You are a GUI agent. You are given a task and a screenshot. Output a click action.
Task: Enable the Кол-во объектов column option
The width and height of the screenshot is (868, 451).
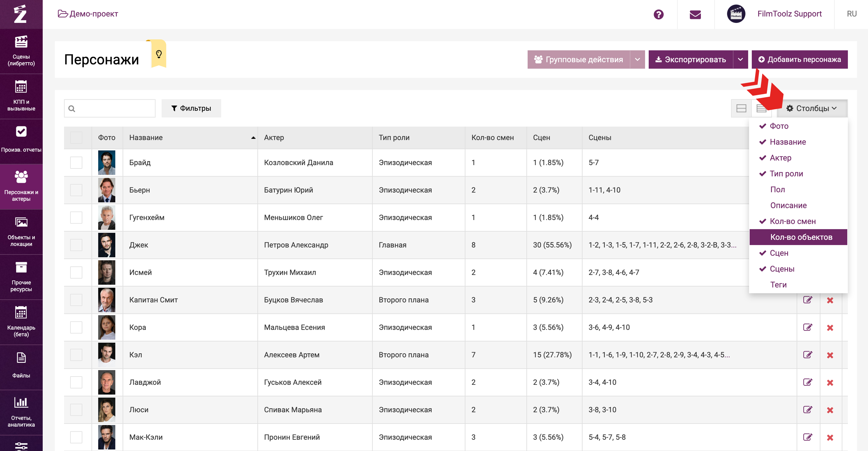pyautogui.click(x=801, y=237)
